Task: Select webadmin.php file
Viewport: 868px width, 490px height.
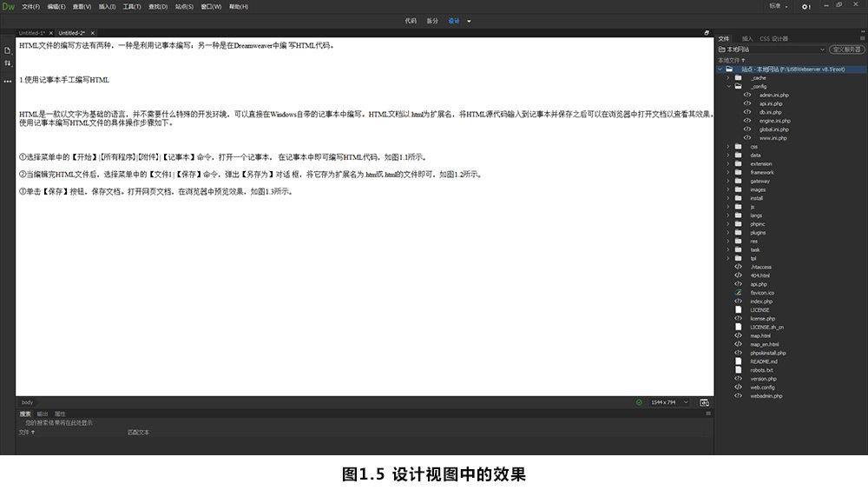Action: pyautogui.click(x=766, y=396)
